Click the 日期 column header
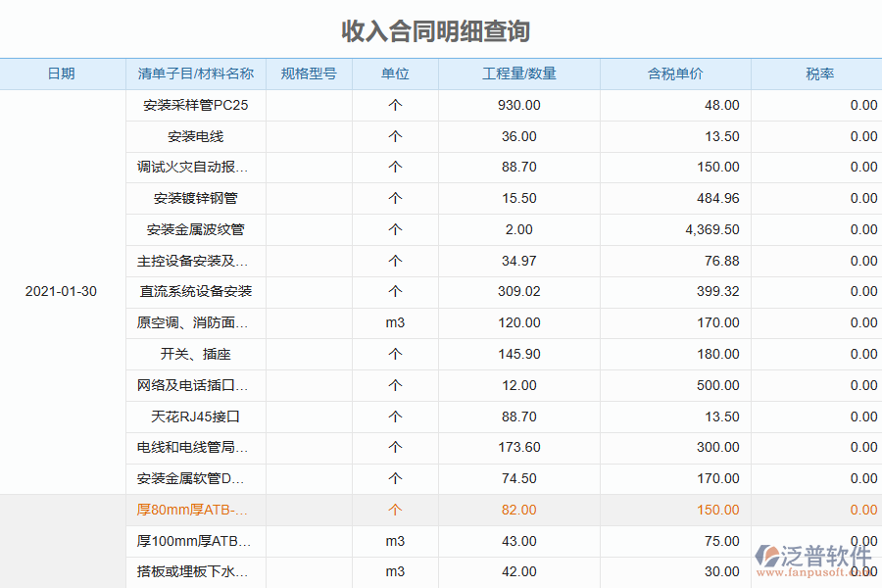The height and width of the screenshot is (588, 882). pos(62,73)
